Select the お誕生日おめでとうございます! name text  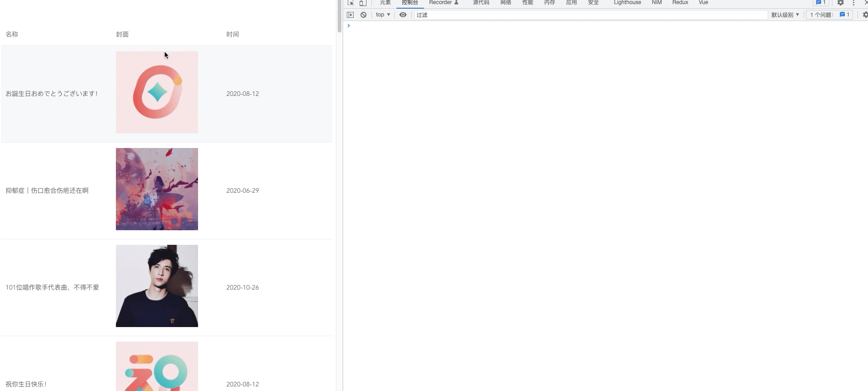click(52, 94)
